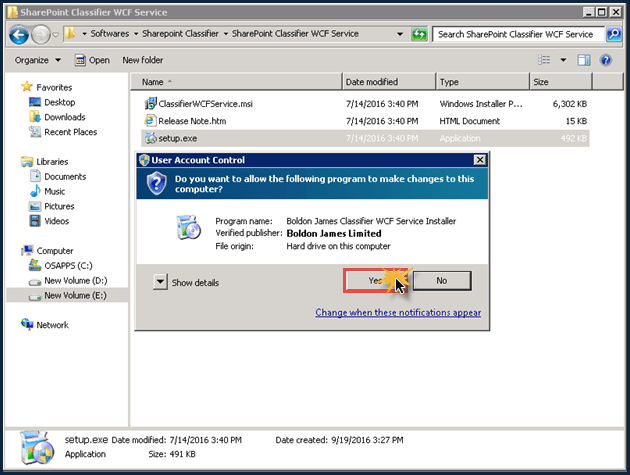
Task: Open the Pictures library
Action: tap(59, 206)
